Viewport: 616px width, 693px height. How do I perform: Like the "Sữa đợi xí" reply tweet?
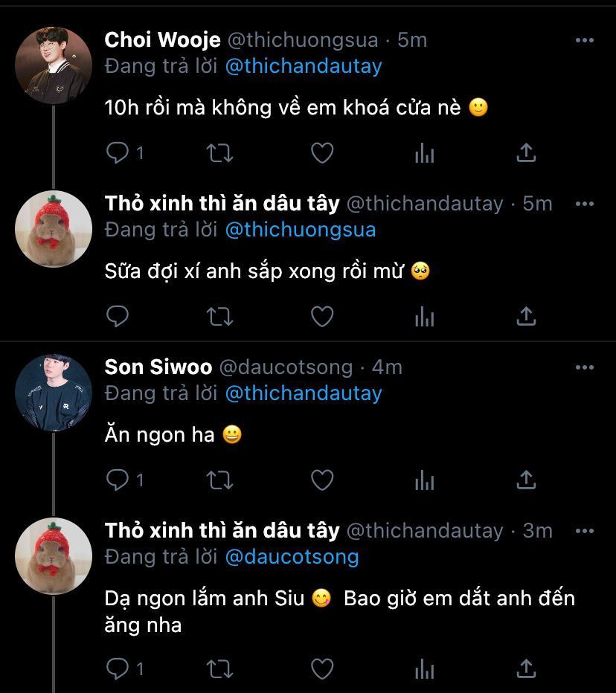pos(321,317)
